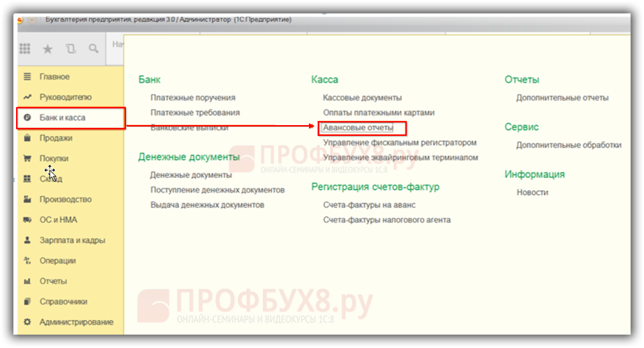Open the Справочники section

[x=63, y=302]
